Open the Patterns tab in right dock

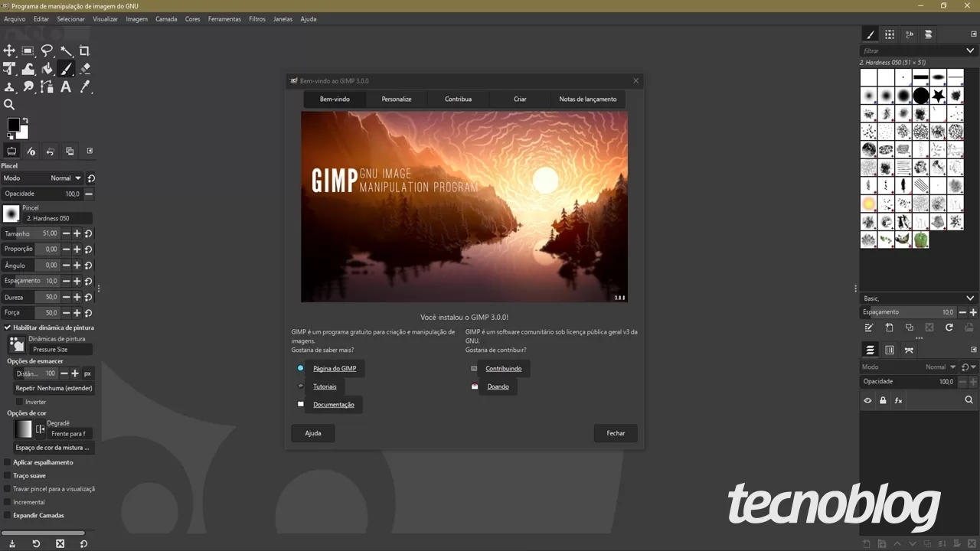pos(889,34)
